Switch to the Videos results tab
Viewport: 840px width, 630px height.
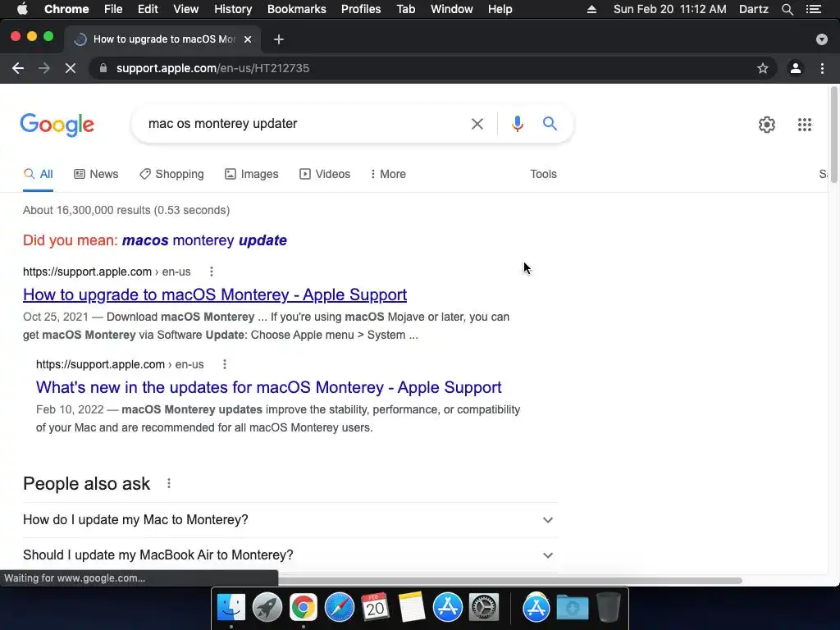click(x=325, y=174)
